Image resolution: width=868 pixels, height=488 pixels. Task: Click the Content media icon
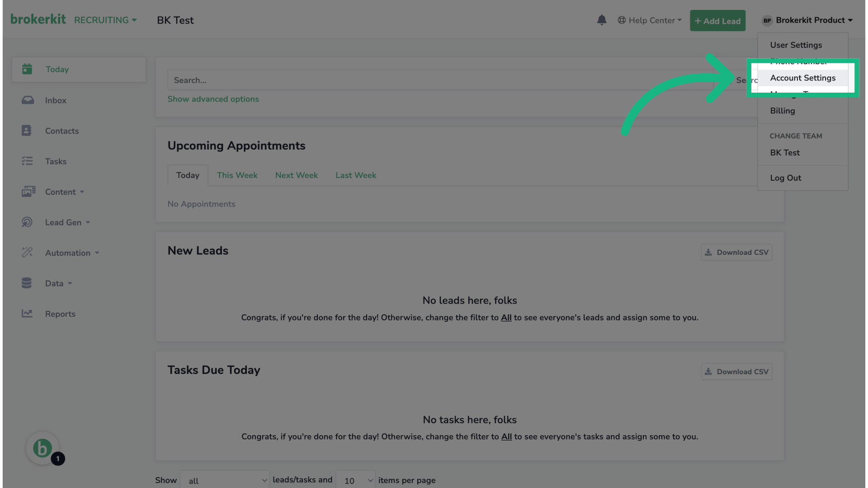[x=28, y=192]
